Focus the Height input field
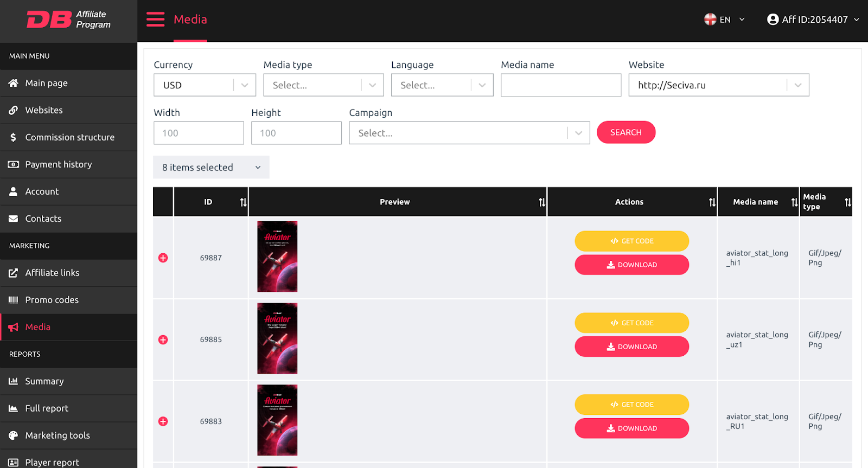 click(x=296, y=133)
